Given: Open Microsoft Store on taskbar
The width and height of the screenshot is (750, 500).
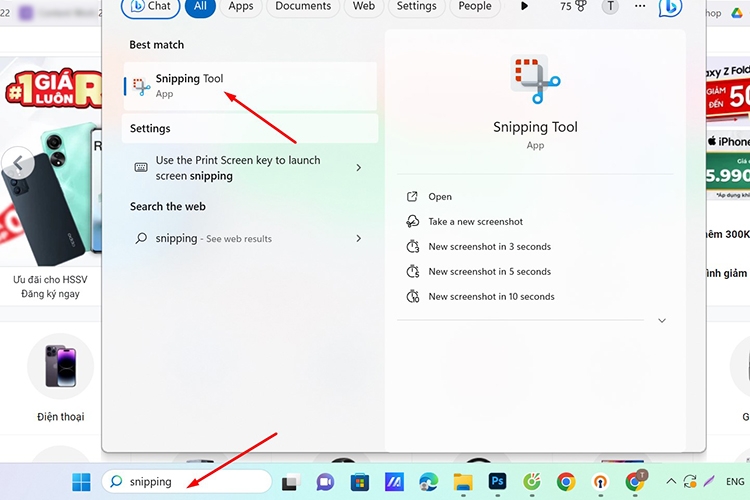Looking at the screenshot, I should (360, 482).
